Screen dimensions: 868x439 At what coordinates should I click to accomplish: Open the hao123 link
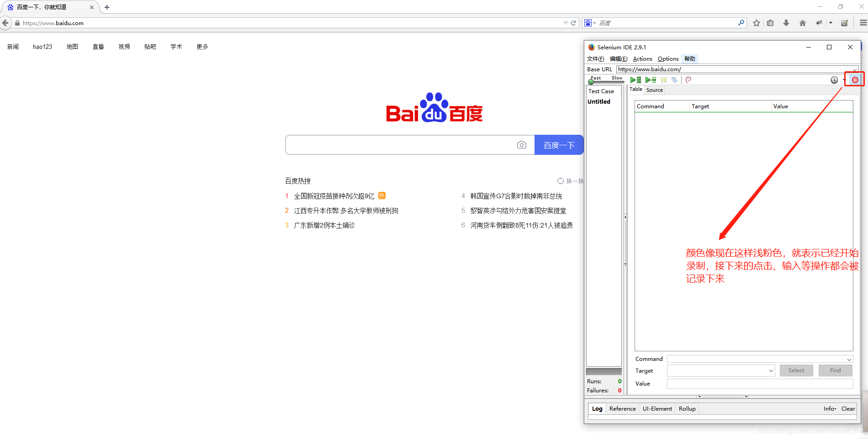click(42, 47)
